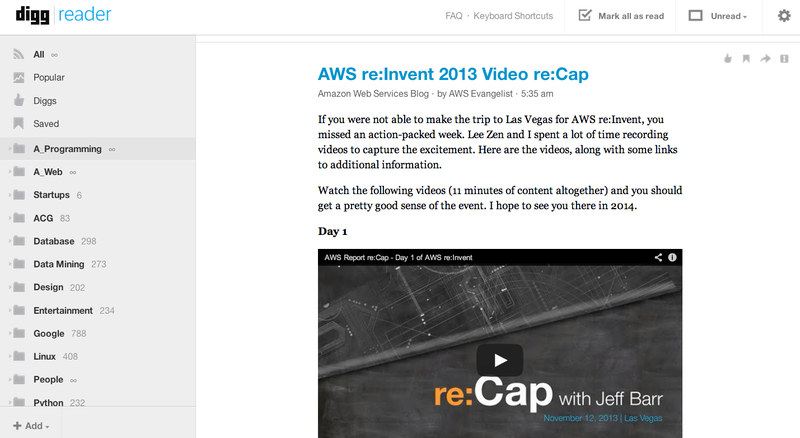The width and height of the screenshot is (800, 438).
Task: Select All feeds in sidebar
Action: 39,54
